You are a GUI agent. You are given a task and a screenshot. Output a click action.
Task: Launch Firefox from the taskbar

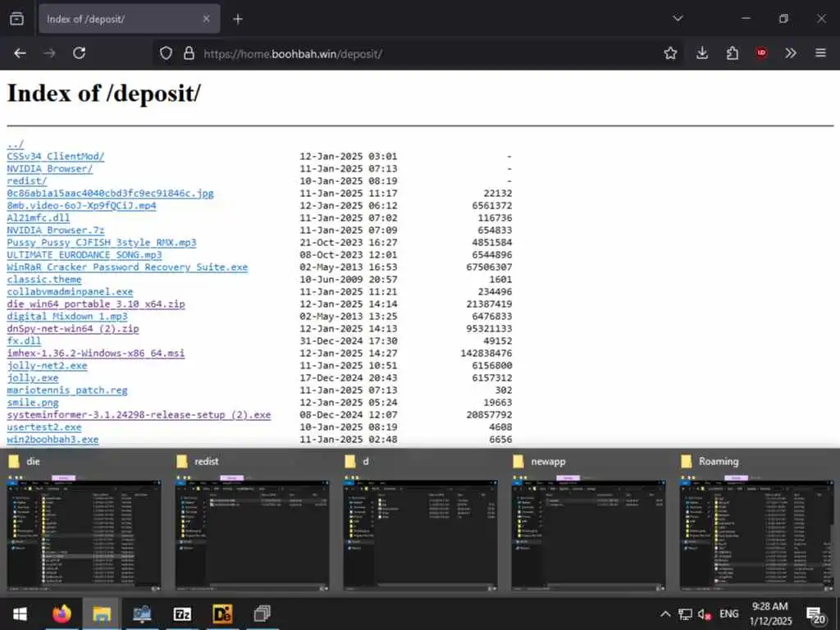pyautogui.click(x=62, y=614)
